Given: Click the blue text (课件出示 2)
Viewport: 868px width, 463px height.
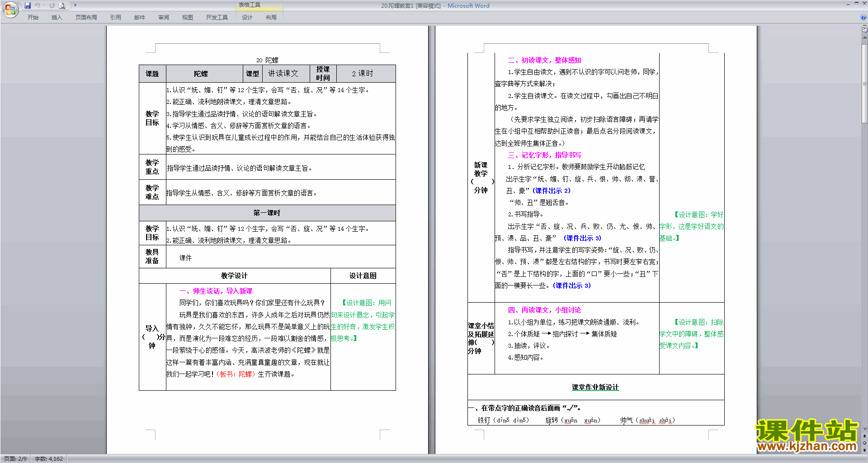Looking at the screenshot, I should 551,191.
